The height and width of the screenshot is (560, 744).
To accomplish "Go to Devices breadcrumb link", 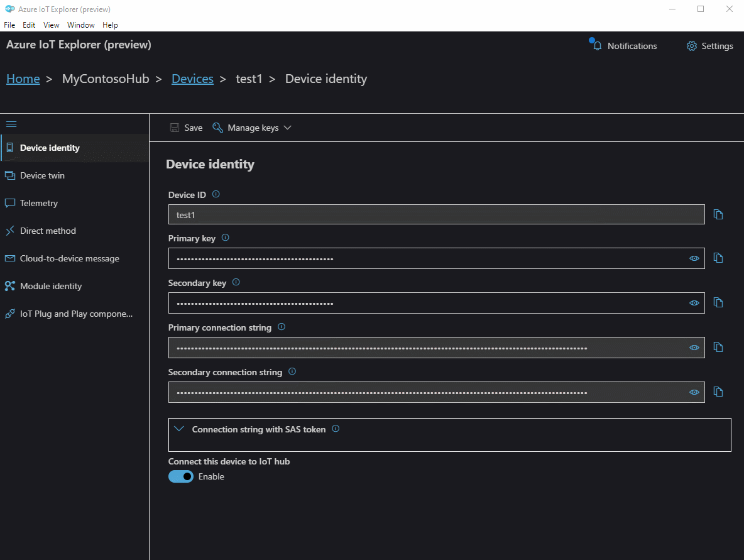I will [x=192, y=79].
